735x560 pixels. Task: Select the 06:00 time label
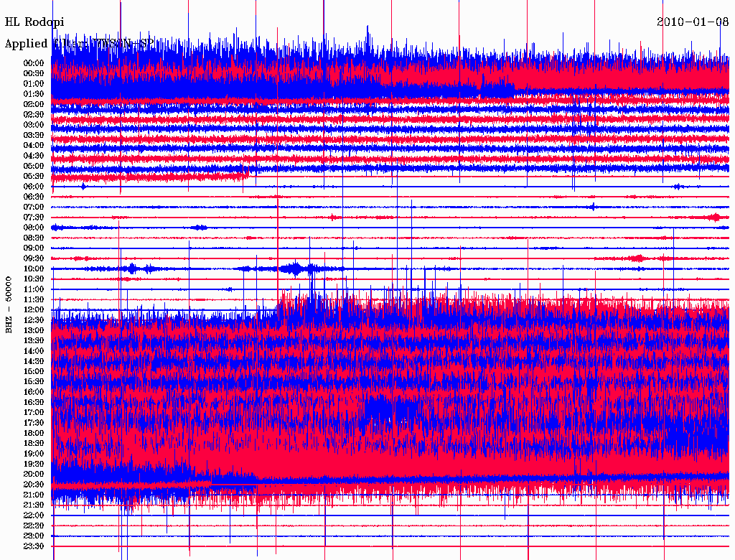click(34, 187)
